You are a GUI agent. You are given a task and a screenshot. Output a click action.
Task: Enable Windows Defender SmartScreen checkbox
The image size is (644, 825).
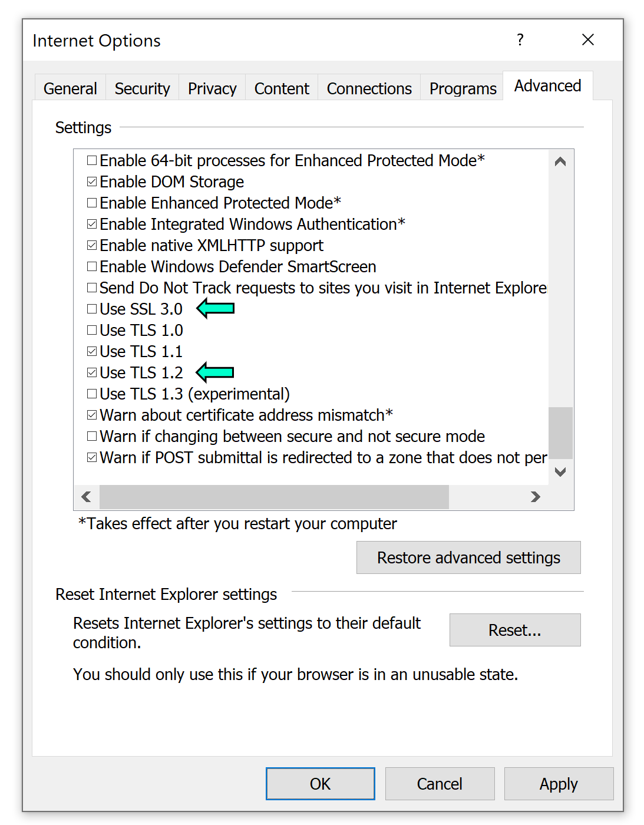pos(92,266)
